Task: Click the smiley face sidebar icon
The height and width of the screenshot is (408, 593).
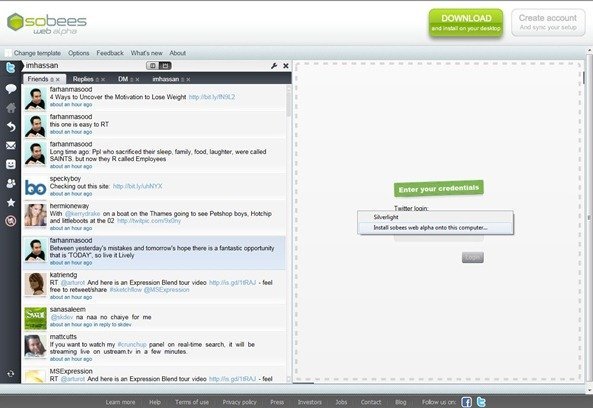Action: pos(11,164)
